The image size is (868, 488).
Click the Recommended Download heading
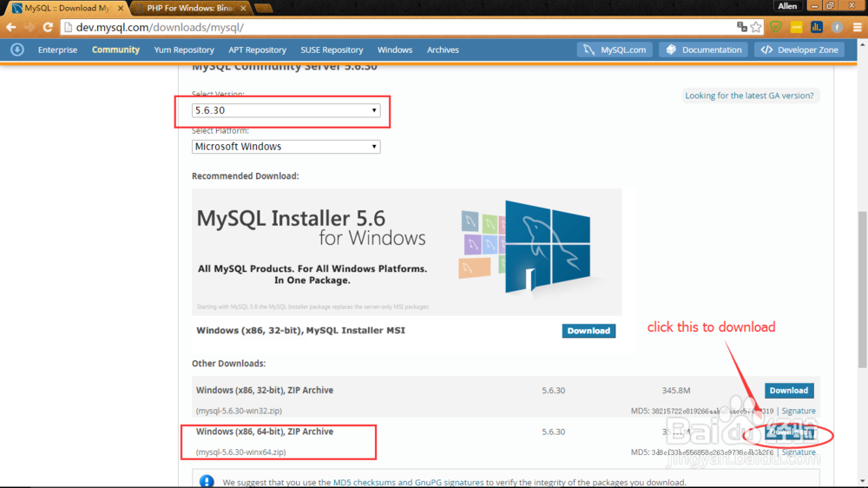point(246,176)
